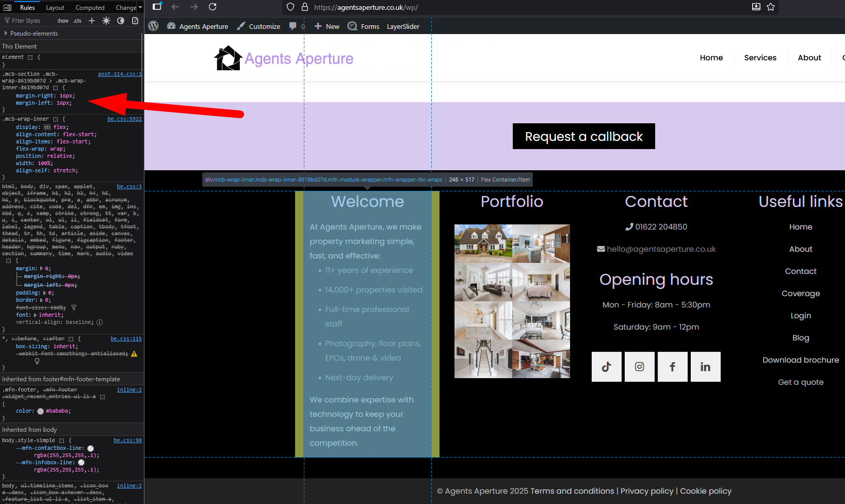Switch to the Layout tab
Image resolution: width=845 pixels, height=504 pixels.
[55, 7]
